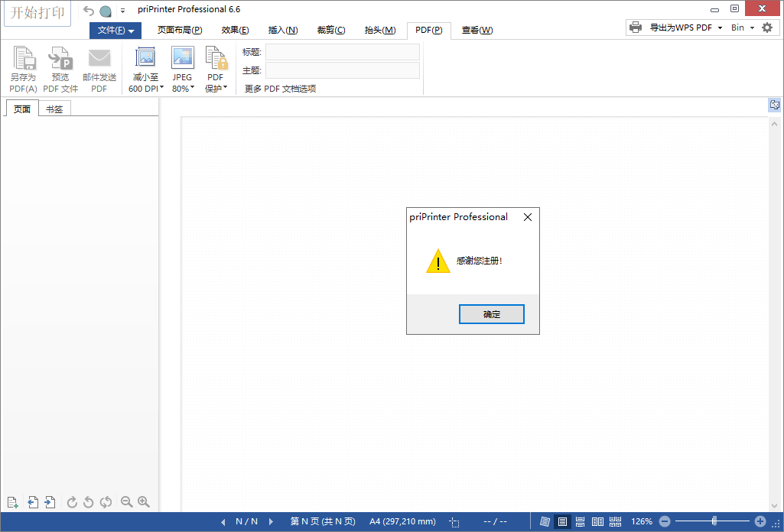Screen dimensions: 784x532
Task: Switch to the 效果(E) ribbon tab
Action: [x=235, y=30]
